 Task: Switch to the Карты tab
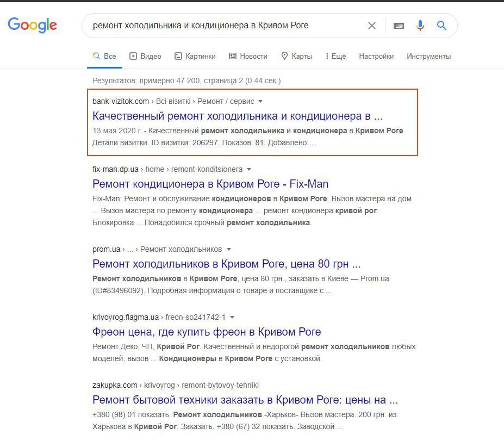(296, 56)
